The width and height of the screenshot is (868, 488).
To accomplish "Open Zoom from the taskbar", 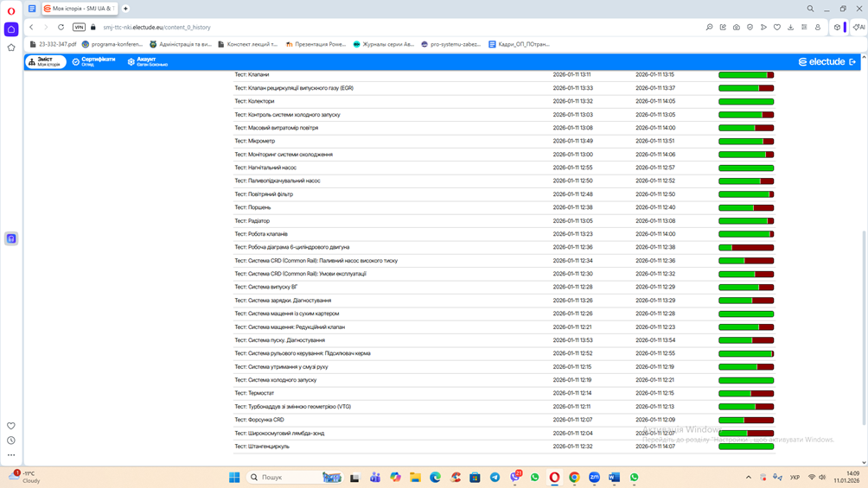I will pyautogui.click(x=594, y=478).
